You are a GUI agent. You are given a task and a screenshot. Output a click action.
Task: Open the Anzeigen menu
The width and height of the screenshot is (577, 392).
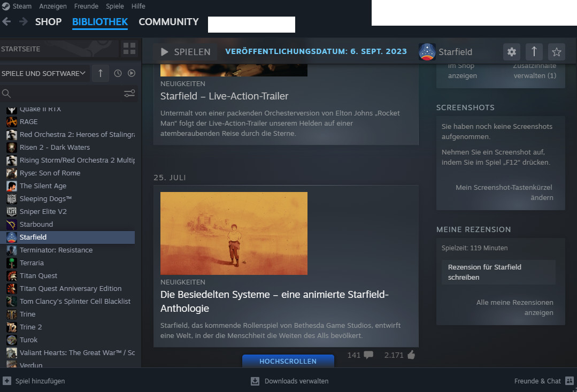click(53, 6)
